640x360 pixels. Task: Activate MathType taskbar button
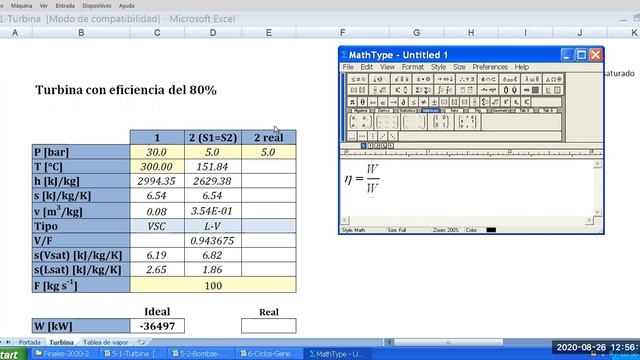pyautogui.click(x=337, y=354)
